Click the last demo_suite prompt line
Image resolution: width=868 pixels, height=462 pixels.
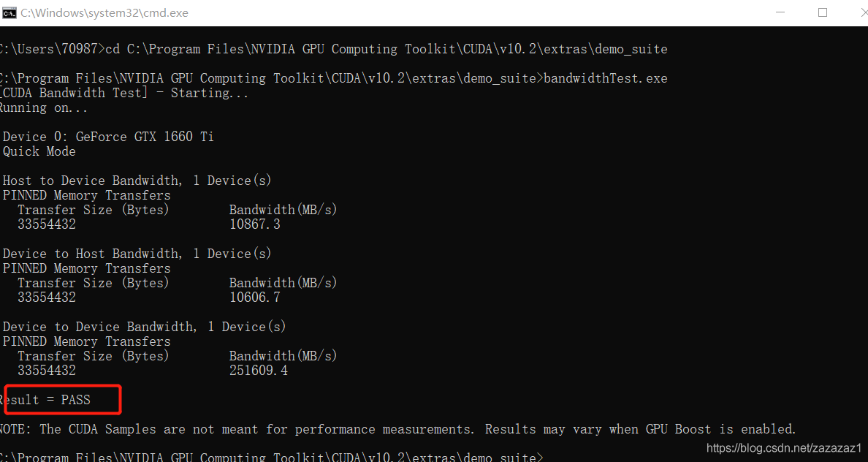click(270, 457)
